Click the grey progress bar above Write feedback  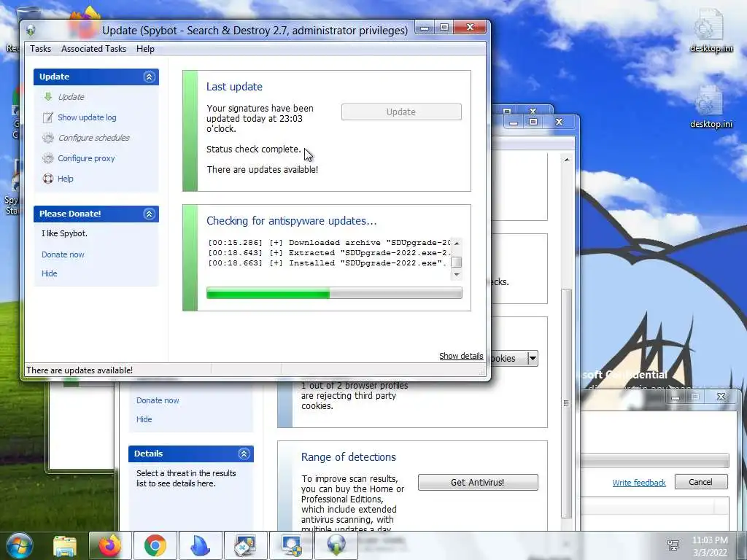point(654,460)
